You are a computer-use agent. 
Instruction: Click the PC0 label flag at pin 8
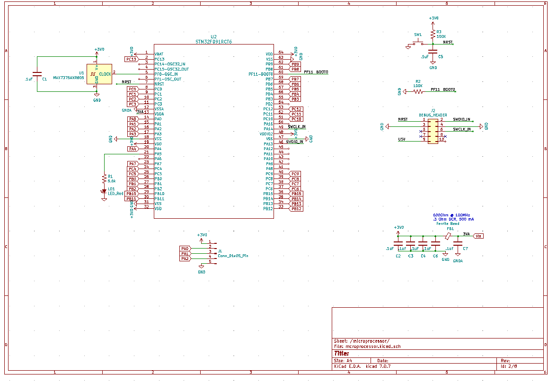coord(133,89)
